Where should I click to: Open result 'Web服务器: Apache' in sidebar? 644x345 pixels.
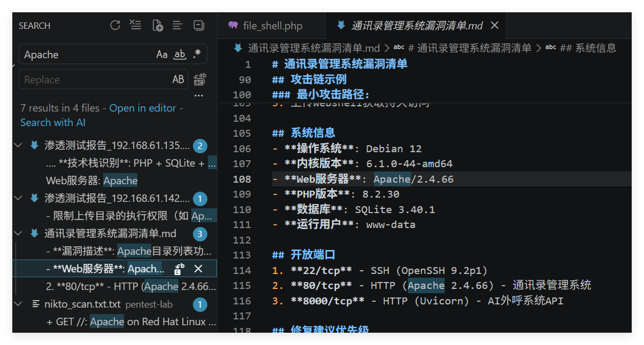pos(92,181)
